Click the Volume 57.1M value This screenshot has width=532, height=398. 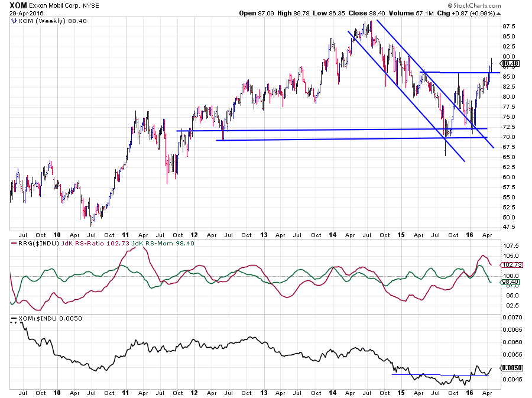(x=411, y=13)
